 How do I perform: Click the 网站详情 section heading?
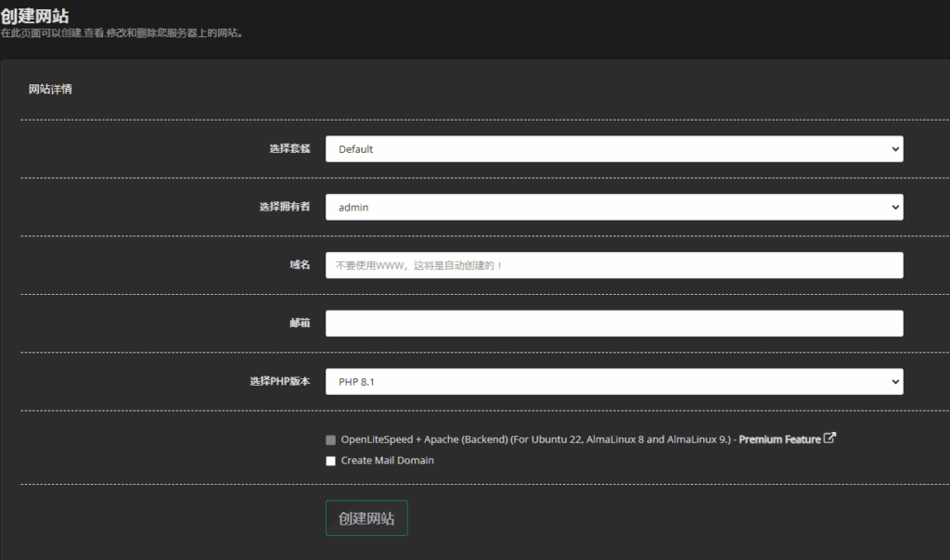coord(50,90)
